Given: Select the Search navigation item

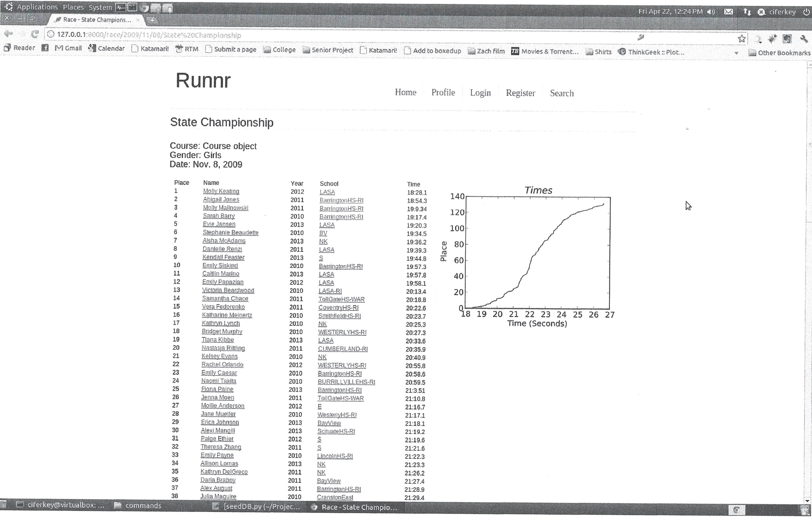Looking at the screenshot, I should pyautogui.click(x=561, y=93).
